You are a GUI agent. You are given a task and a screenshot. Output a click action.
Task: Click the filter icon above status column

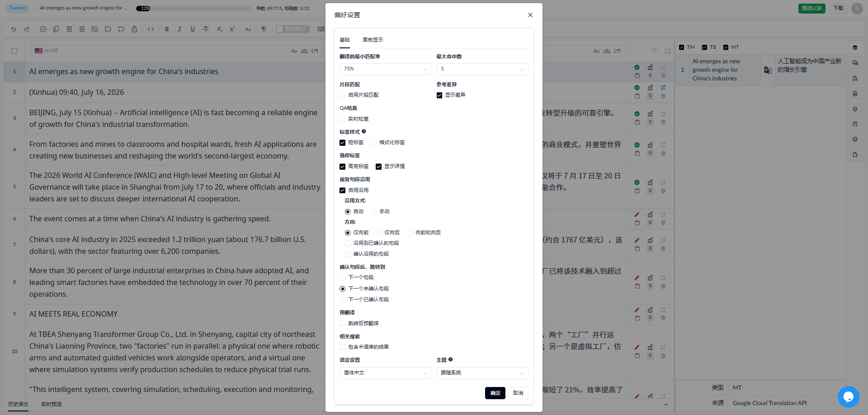tap(654, 51)
